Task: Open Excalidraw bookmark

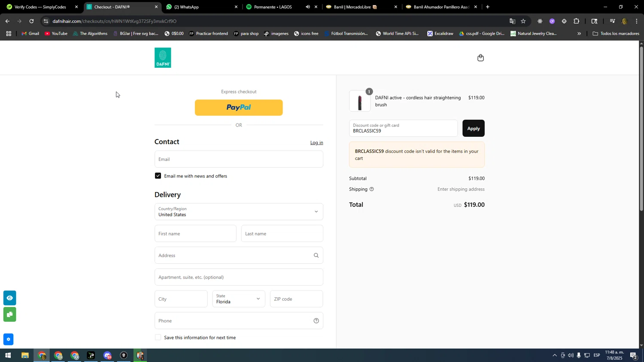Action: click(440, 33)
